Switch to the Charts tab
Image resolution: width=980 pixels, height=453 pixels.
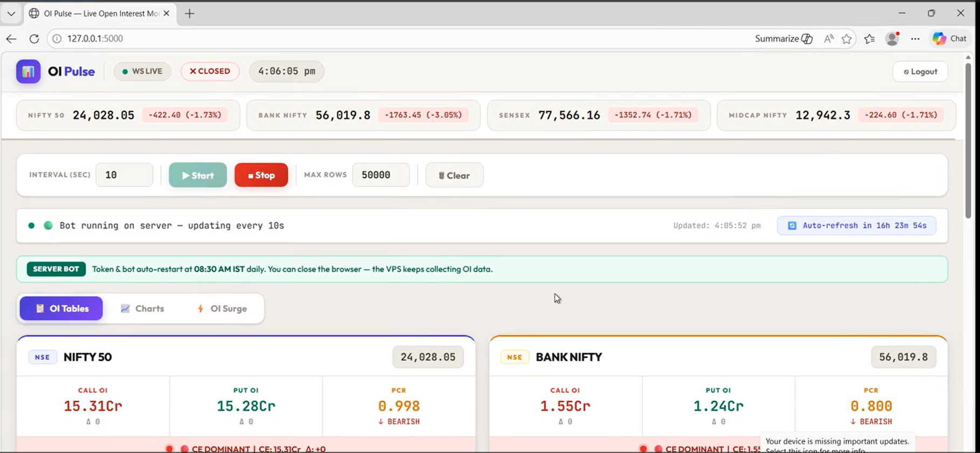tap(142, 308)
